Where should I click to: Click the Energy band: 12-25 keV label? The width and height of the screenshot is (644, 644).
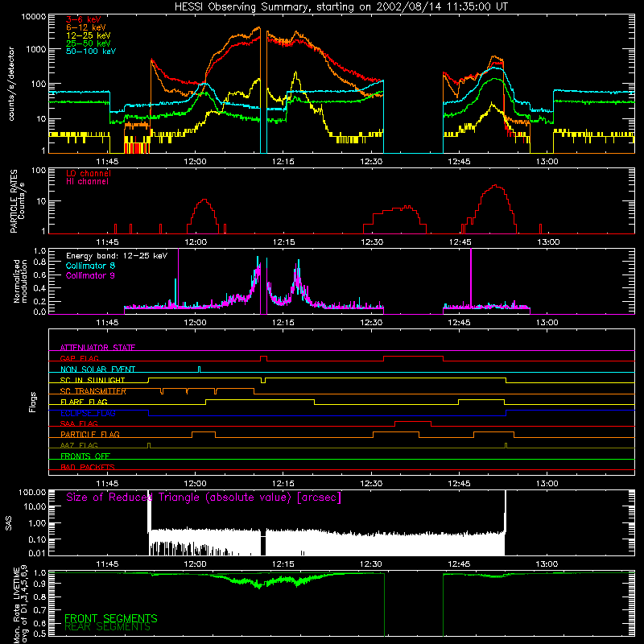(117, 256)
